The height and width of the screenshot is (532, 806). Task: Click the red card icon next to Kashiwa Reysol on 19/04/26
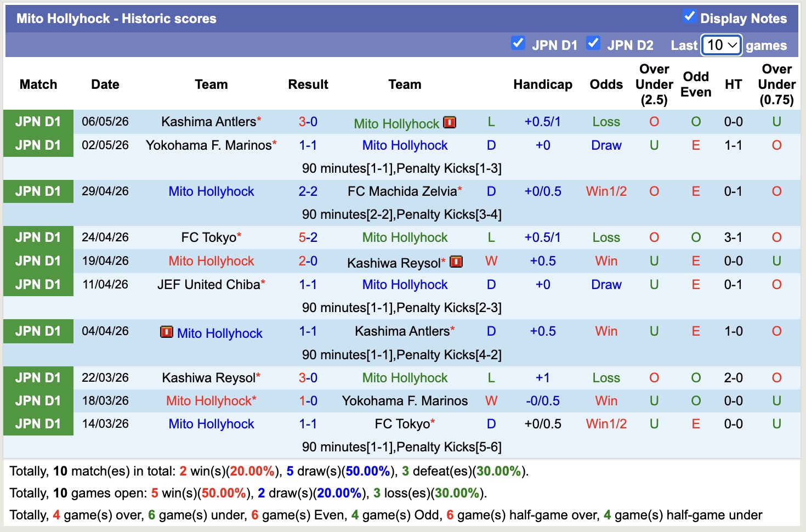[x=456, y=262]
